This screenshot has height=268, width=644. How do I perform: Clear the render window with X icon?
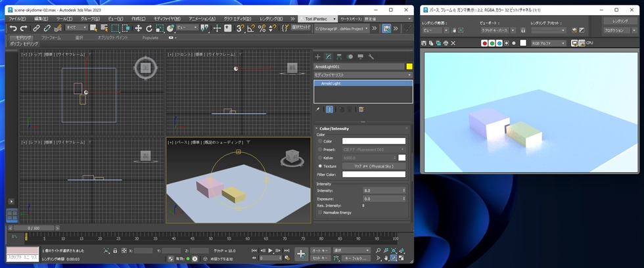tap(453, 43)
